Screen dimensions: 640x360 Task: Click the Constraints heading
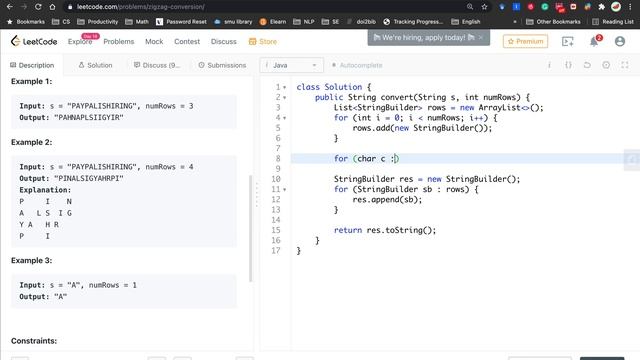[x=34, y=341]
